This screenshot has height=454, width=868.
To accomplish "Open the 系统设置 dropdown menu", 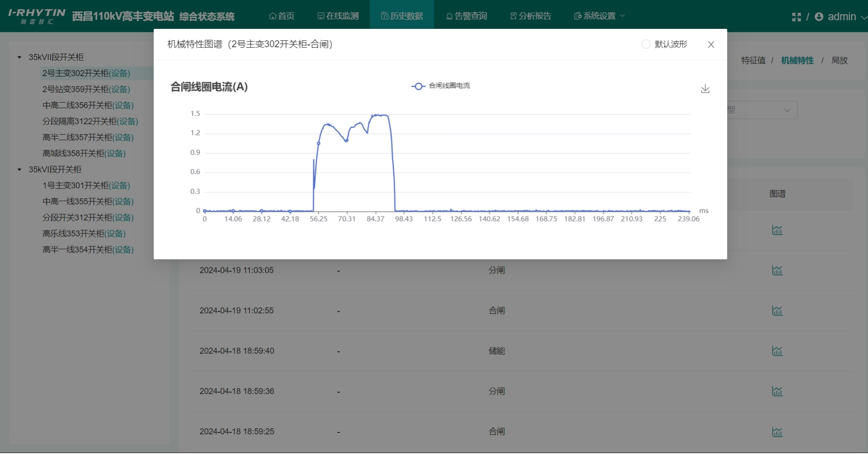I will point(598,15).
